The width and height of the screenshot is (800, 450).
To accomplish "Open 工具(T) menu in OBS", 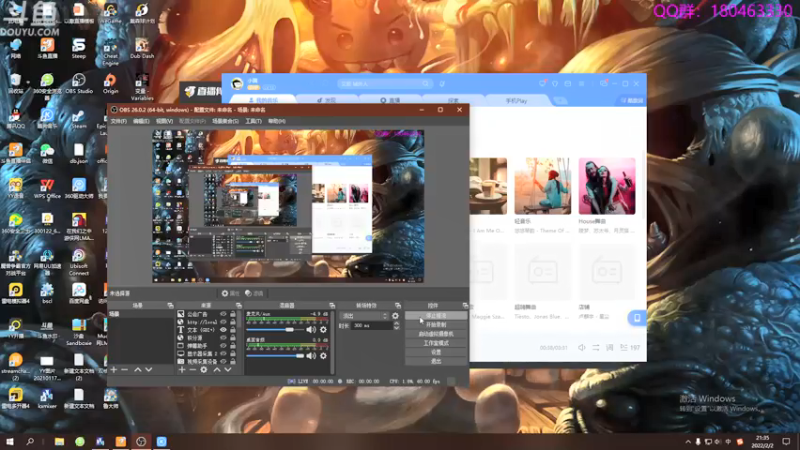I will (253, 121).
